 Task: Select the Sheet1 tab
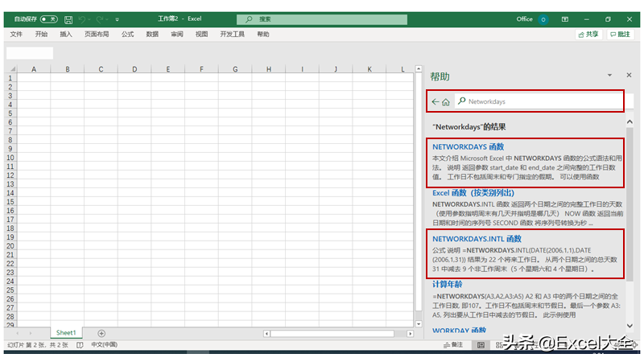66,333
